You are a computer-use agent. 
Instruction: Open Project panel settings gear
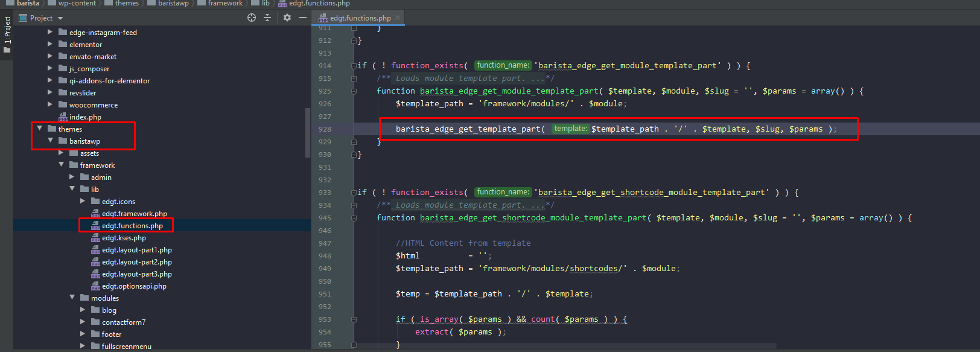pos(287,18)
